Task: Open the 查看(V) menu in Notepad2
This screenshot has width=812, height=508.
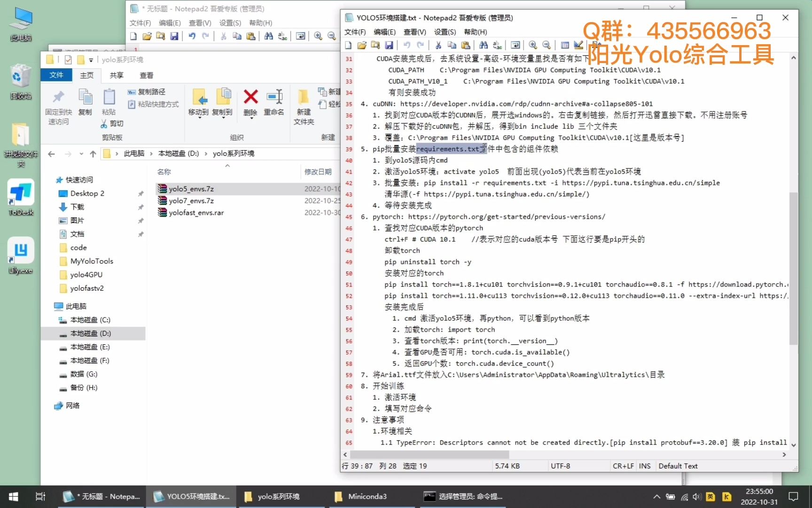Action: pyautogui.click(x=415, y=32)
